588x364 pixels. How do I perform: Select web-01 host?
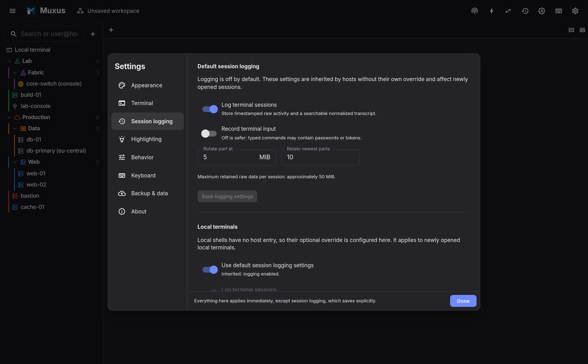tap(52, 174)
